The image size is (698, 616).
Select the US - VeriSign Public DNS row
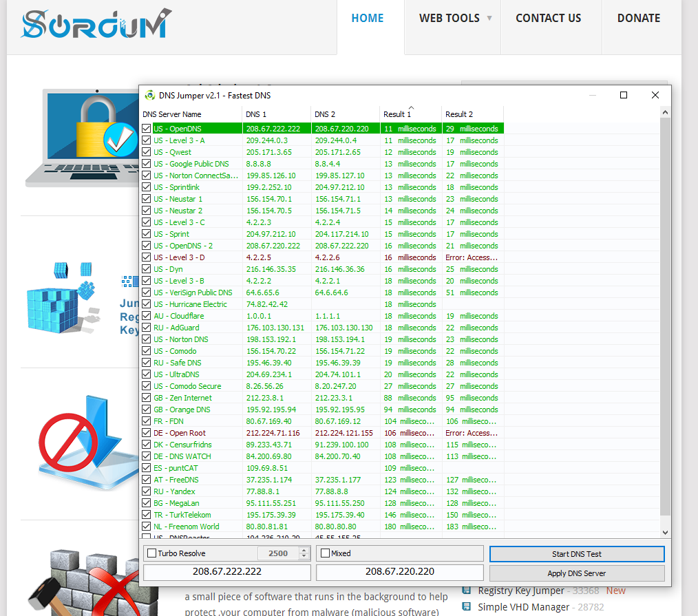point(323,293)
